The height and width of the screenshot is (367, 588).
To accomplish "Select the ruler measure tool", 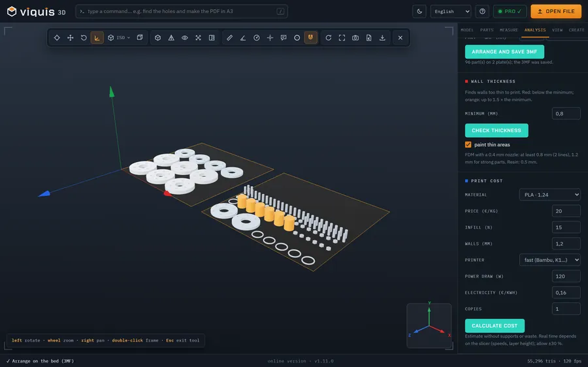I will pyautogui.click(x=229, y=38).
